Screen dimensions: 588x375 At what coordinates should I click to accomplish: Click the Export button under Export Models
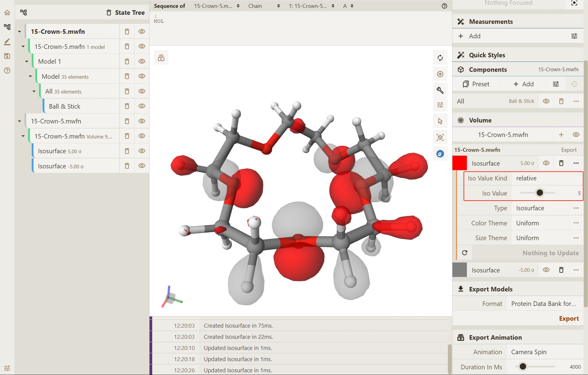point(568,319)
